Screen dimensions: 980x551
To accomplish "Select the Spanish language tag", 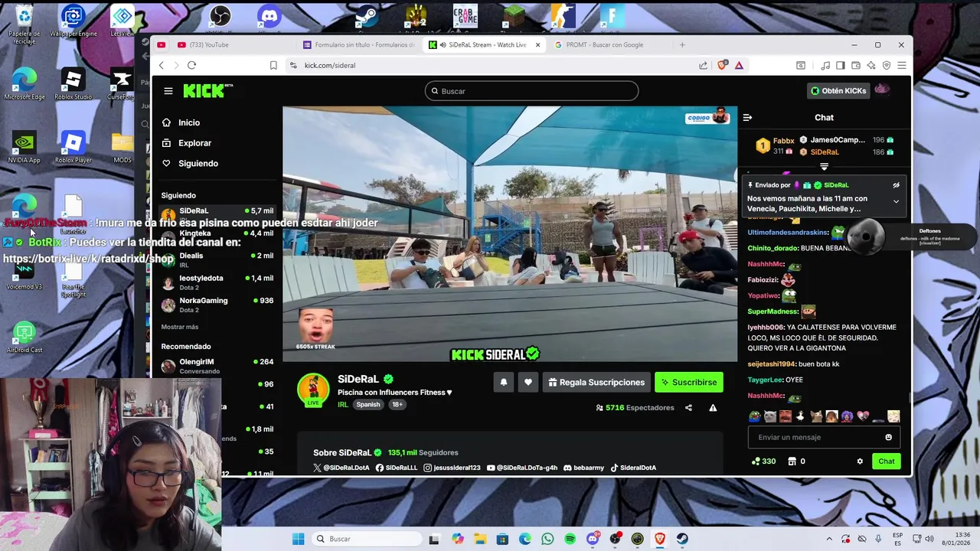I will [x=368, y=404].
